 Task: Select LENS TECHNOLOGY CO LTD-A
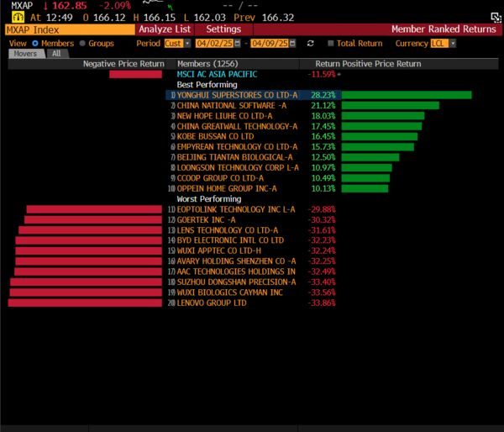pos(228,230)
